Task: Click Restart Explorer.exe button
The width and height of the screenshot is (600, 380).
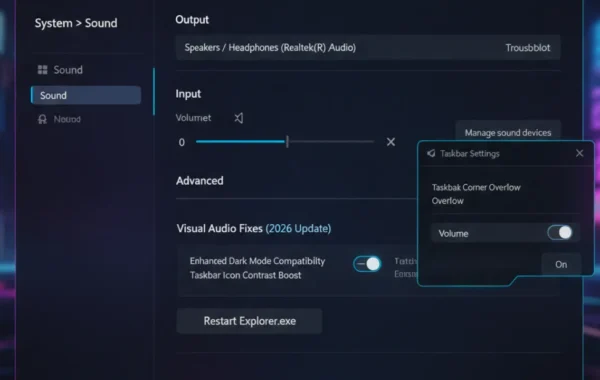Action: click(249, 321)
